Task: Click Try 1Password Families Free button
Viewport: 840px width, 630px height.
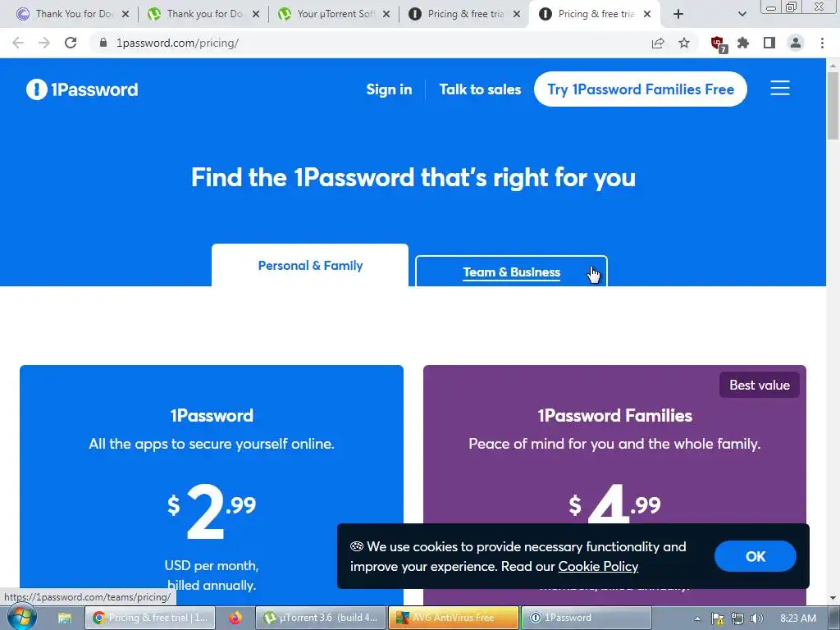Action: tap(640, 89)
